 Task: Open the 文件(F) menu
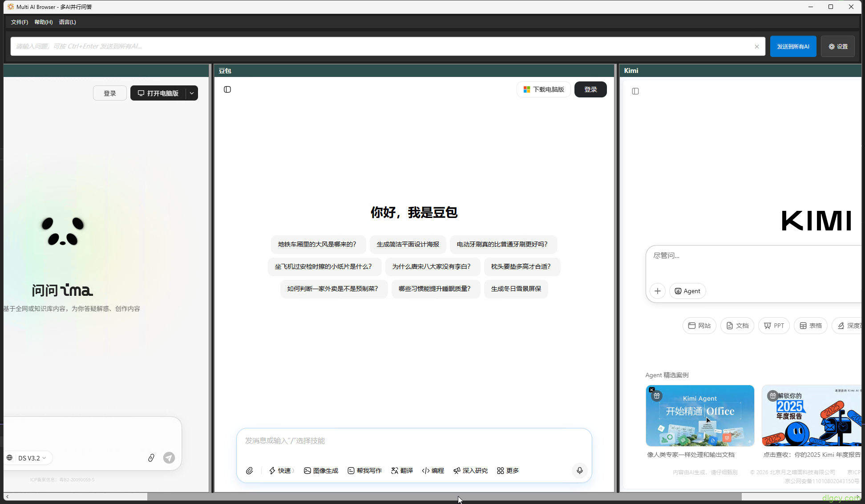tap(19, 22)
